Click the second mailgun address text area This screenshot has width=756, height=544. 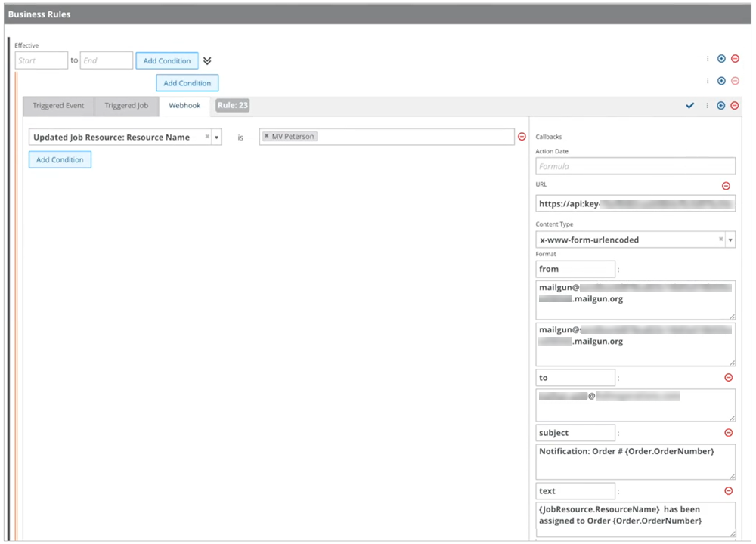tap(636, 344)
